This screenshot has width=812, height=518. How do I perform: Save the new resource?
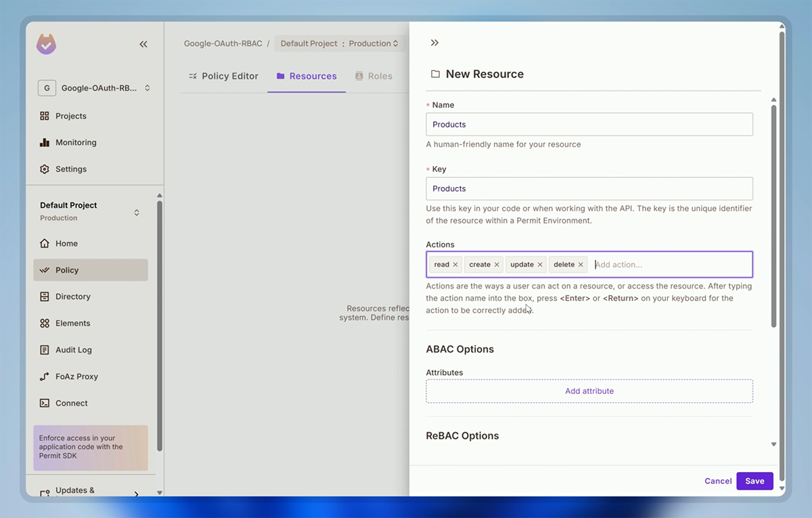[x=754, y=481]
